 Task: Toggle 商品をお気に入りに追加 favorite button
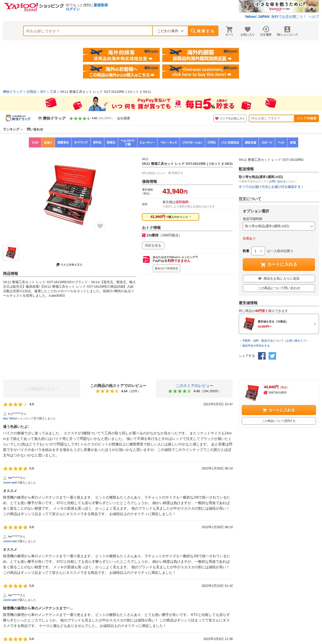(279, 279)
